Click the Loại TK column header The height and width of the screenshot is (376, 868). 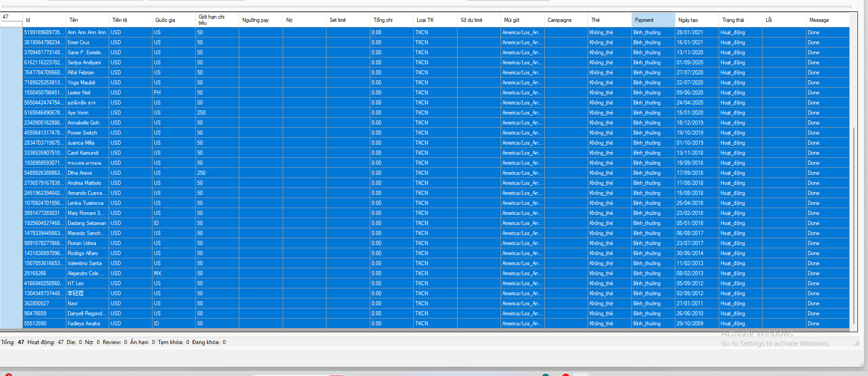coord(436,20)
